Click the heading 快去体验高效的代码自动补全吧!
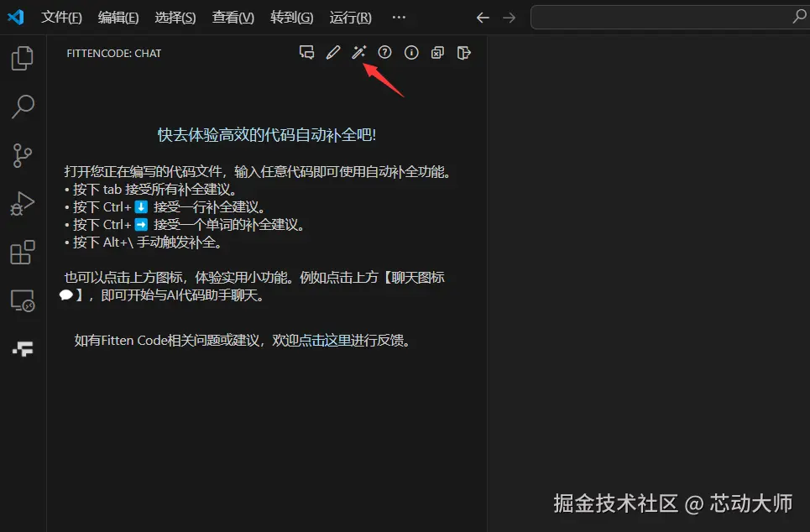The image size is (810, 532). tap(267, 135)
